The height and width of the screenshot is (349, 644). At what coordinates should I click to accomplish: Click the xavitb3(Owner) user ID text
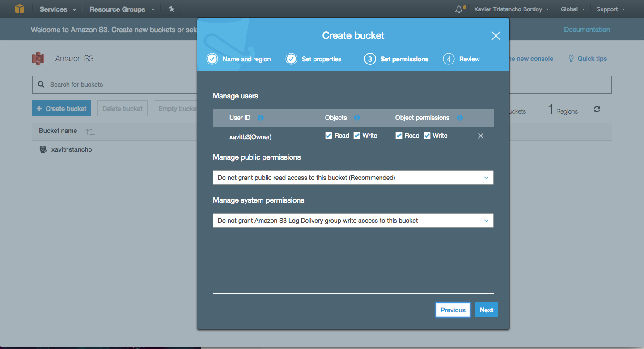point(250,137)
